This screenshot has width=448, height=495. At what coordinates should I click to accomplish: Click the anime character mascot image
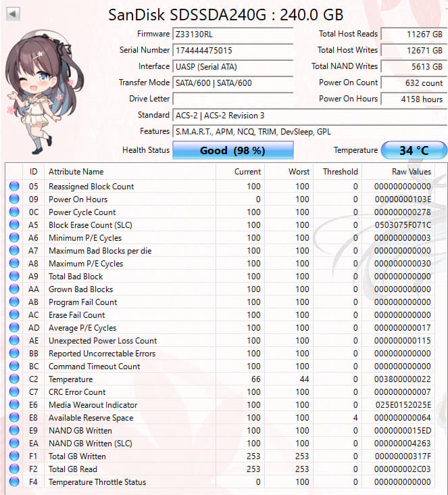tap(45, 92)
